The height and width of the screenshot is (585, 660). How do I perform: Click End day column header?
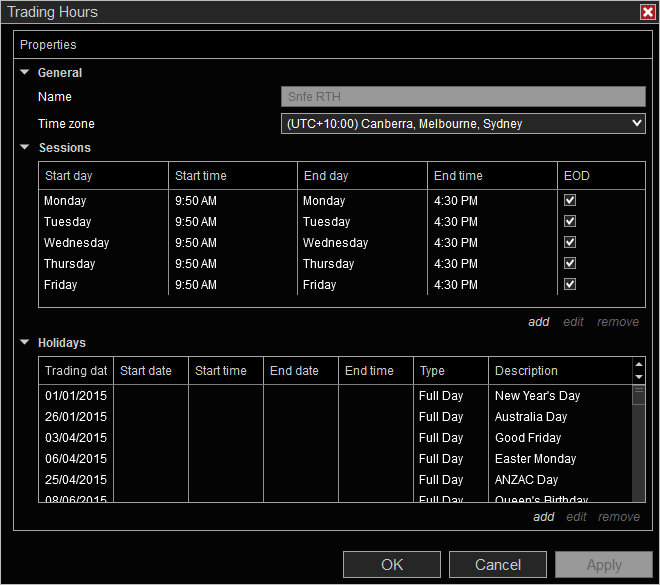(362, 176)
